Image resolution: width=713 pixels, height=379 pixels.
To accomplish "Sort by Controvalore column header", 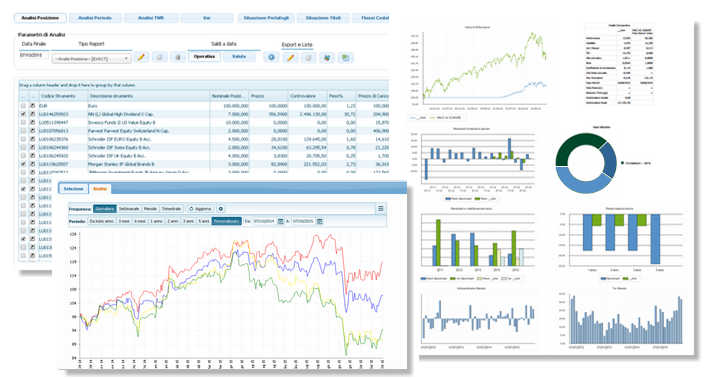I will pyautogui.click(x=308, y=96).
